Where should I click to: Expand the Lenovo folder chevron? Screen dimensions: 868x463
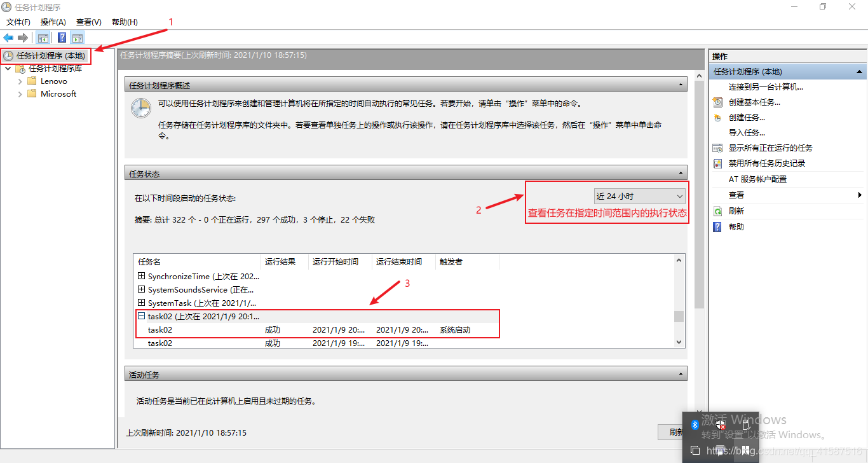coord(20,81)
